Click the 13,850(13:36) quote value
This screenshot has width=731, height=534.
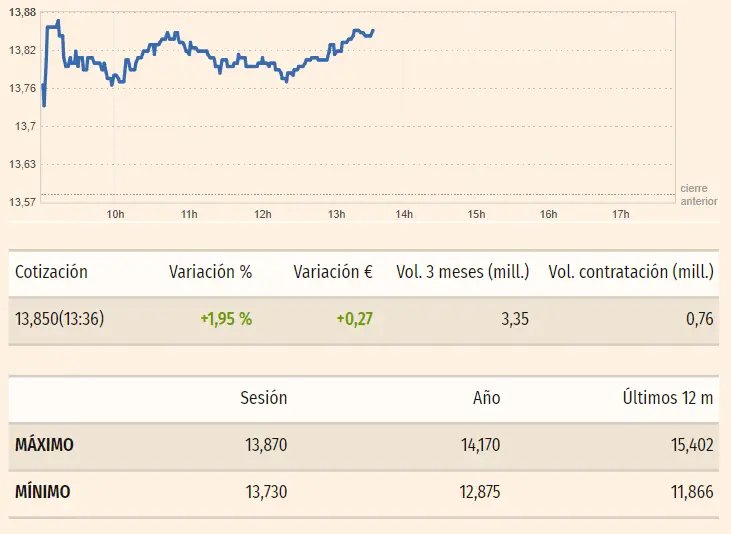pos(61,320)
